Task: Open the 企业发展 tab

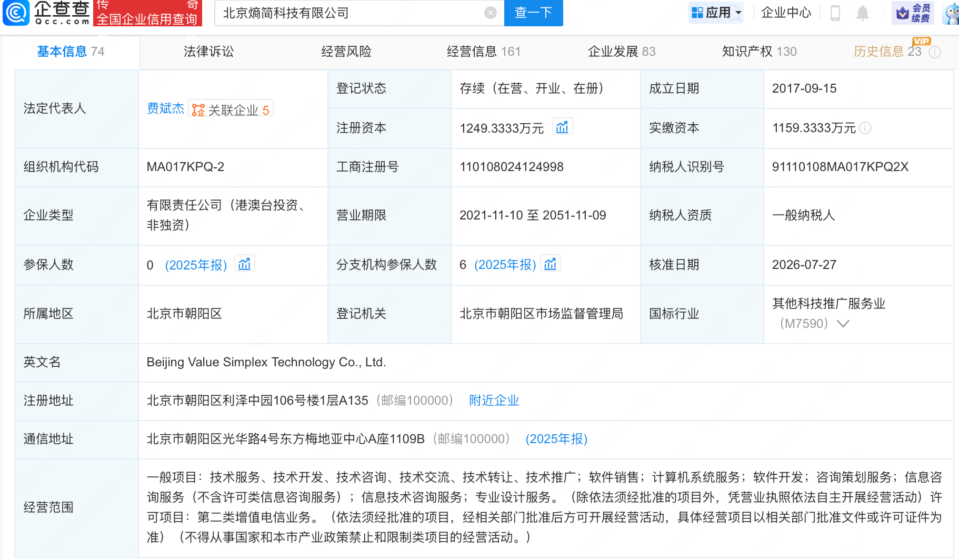Action: [x=622, y=52]
